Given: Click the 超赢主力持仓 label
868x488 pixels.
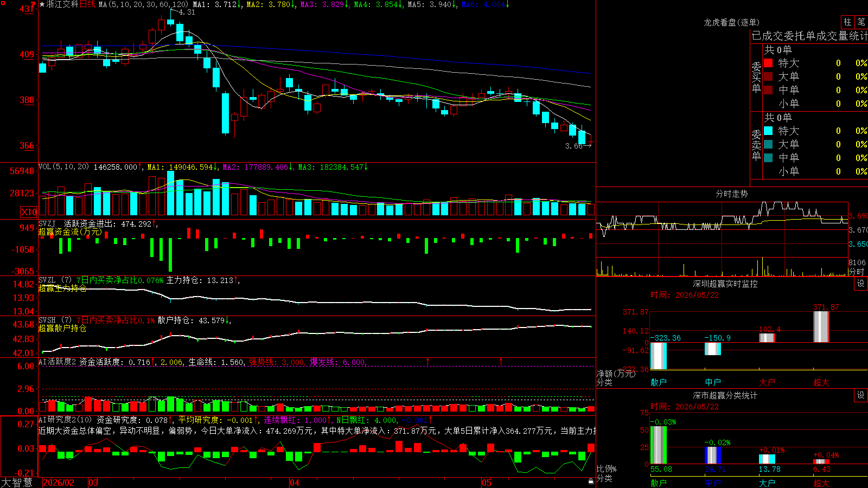Looking at the screenshot, I should [x=62, y=288].
